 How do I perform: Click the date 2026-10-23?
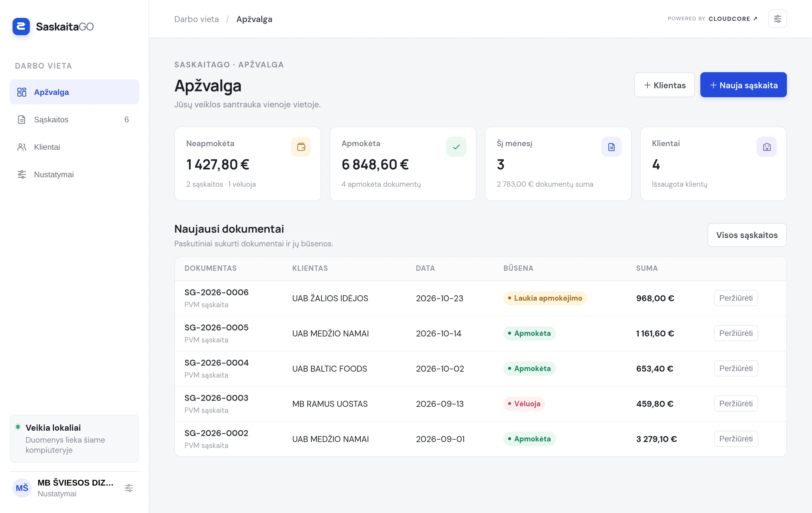coord(439,298)
